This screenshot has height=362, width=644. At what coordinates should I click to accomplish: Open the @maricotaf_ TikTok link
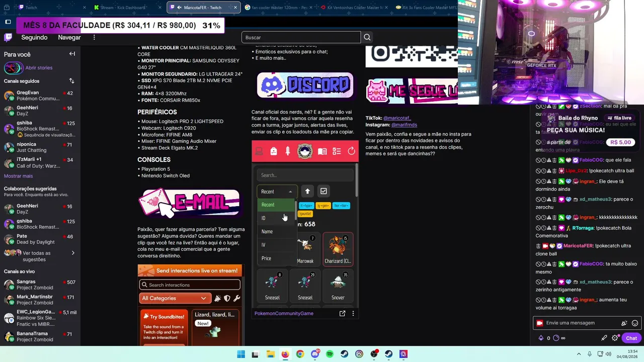[397, 118]
